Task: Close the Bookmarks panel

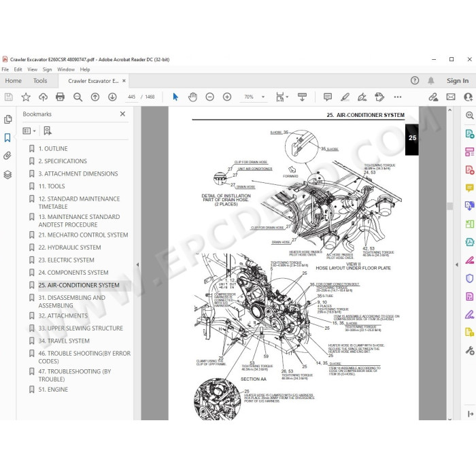Action: tap(122, 114)
